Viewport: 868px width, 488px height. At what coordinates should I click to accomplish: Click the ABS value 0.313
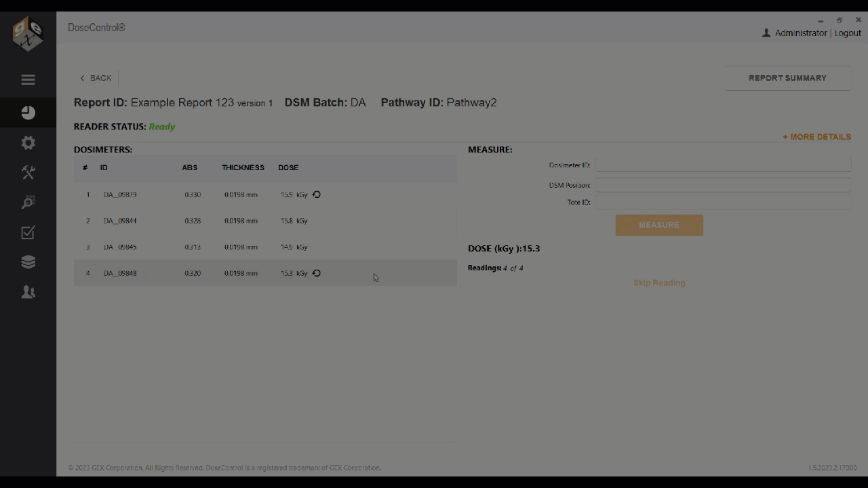pos(193,247)
